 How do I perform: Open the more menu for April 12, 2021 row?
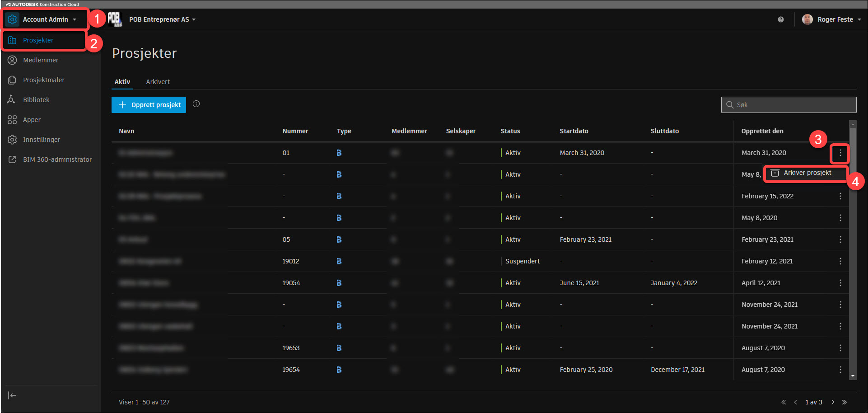point(840,283)
